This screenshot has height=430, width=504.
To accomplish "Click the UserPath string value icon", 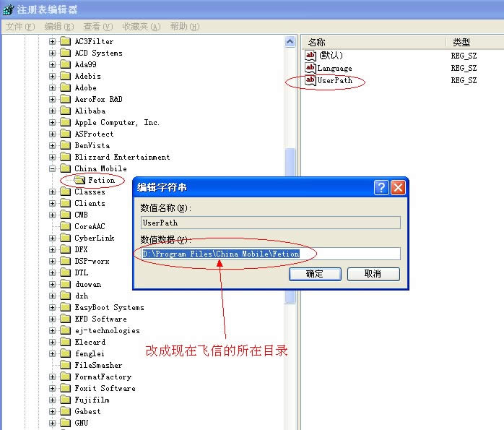I will pos(310,80).
